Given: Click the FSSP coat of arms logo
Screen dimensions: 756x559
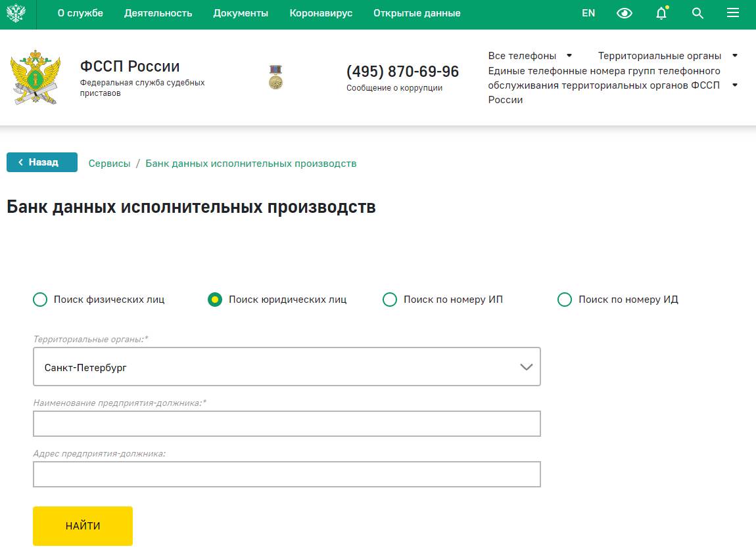Looking at the screenshot, I should click(35, 78).
